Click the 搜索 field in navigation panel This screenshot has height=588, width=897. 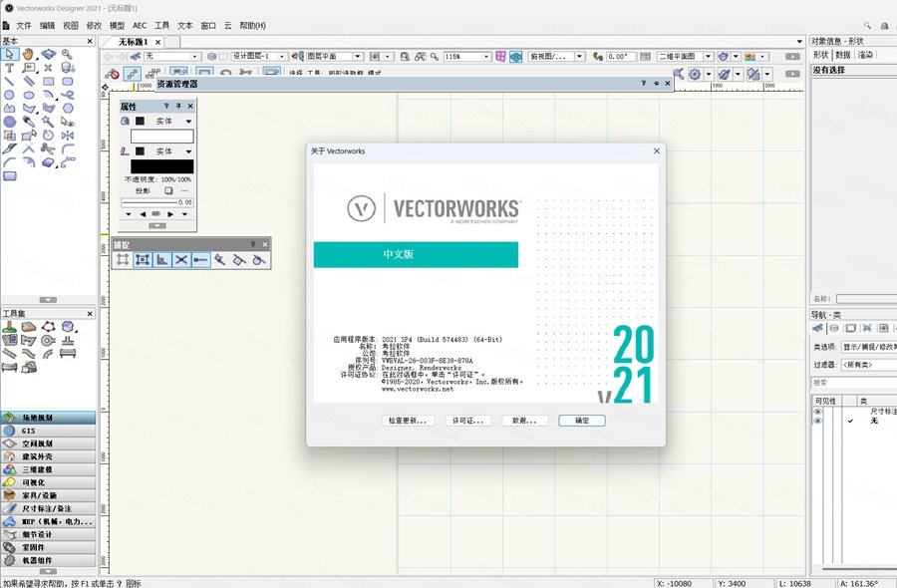point(854,382)
